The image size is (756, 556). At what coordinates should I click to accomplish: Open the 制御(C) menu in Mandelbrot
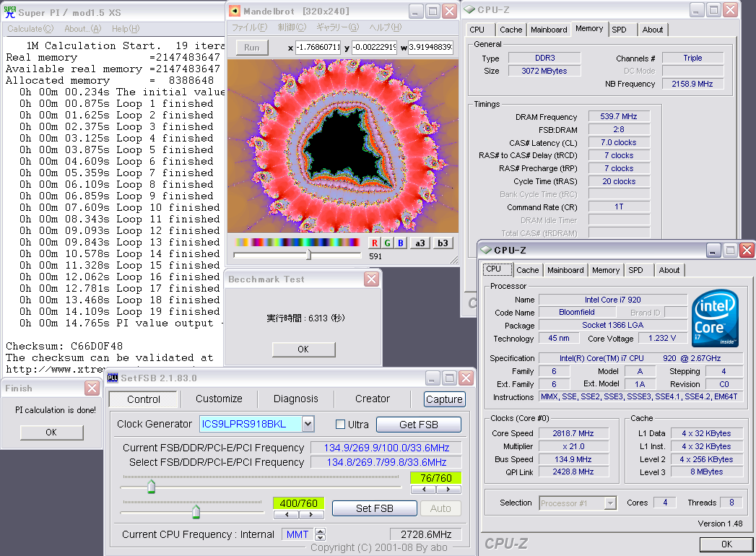click(x=292, y=27)
